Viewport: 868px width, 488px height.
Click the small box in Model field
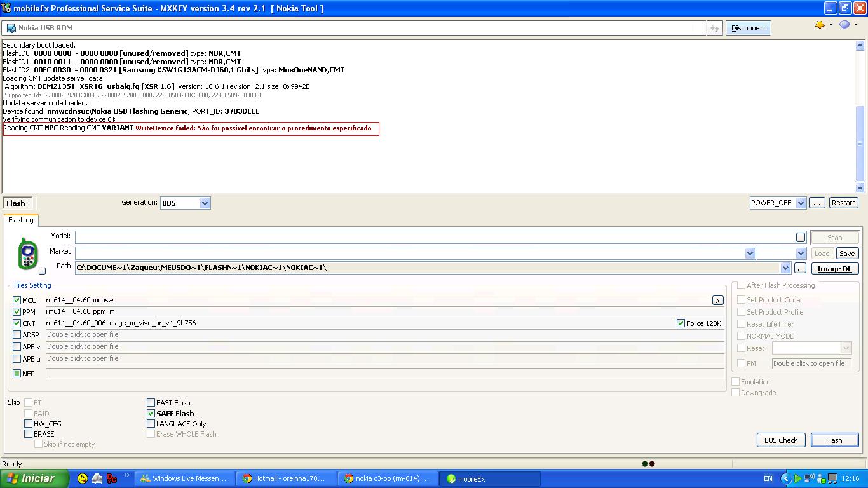[801, 237]
